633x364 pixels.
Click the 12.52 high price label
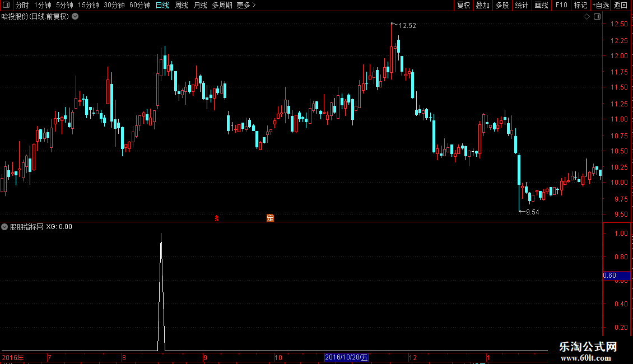(407, 26)
